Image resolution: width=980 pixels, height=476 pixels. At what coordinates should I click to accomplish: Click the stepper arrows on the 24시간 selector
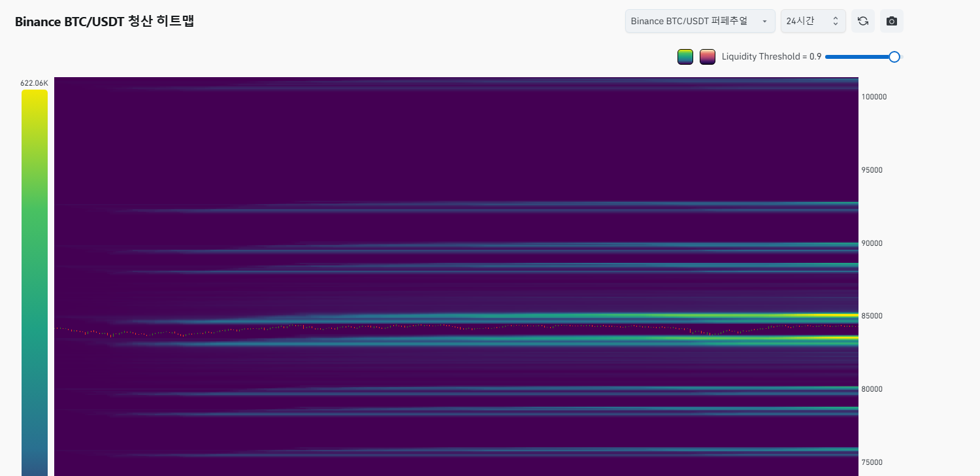(835, 21)
